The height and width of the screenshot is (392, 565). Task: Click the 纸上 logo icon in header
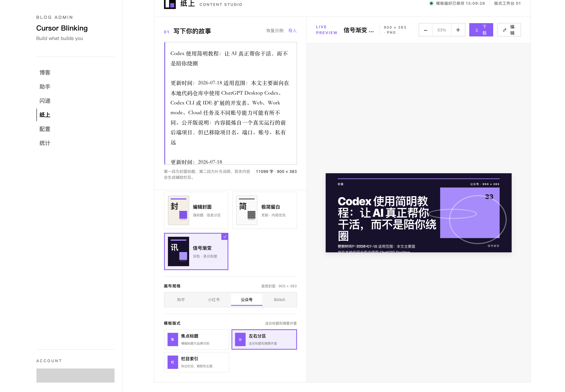[x=170, y=4]
